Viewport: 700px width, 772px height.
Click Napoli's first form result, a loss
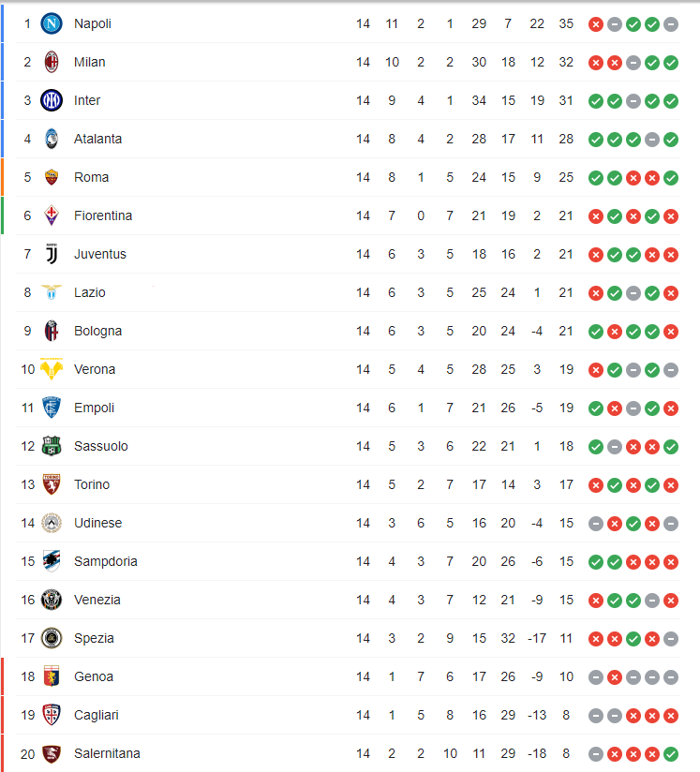click(596, 23)
